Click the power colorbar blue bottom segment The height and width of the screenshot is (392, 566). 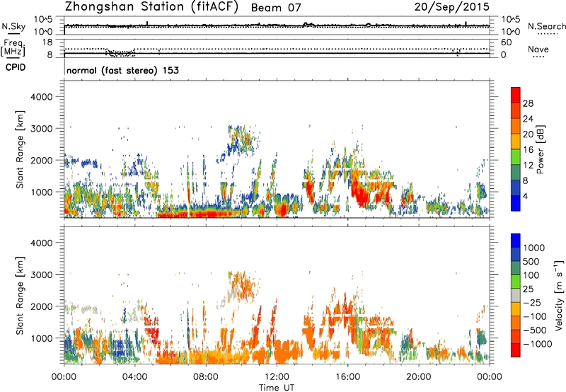[x=516, y=203]
